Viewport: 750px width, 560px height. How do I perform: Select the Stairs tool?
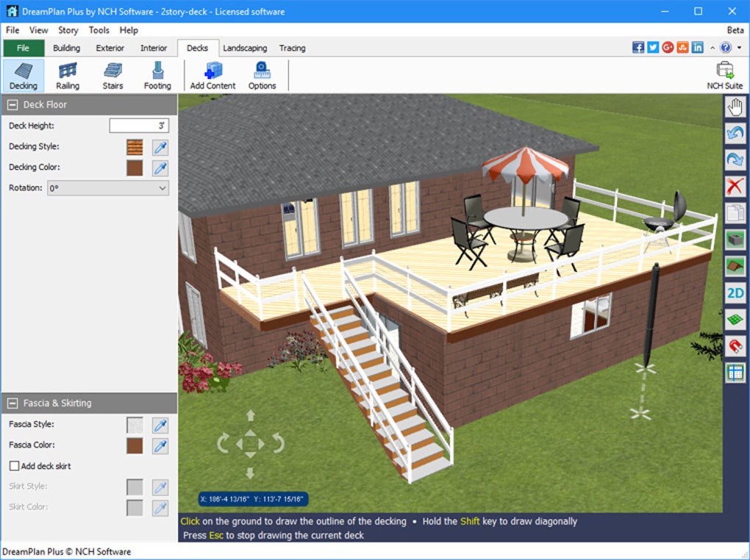pyautogui.click(x=113, y=73)
